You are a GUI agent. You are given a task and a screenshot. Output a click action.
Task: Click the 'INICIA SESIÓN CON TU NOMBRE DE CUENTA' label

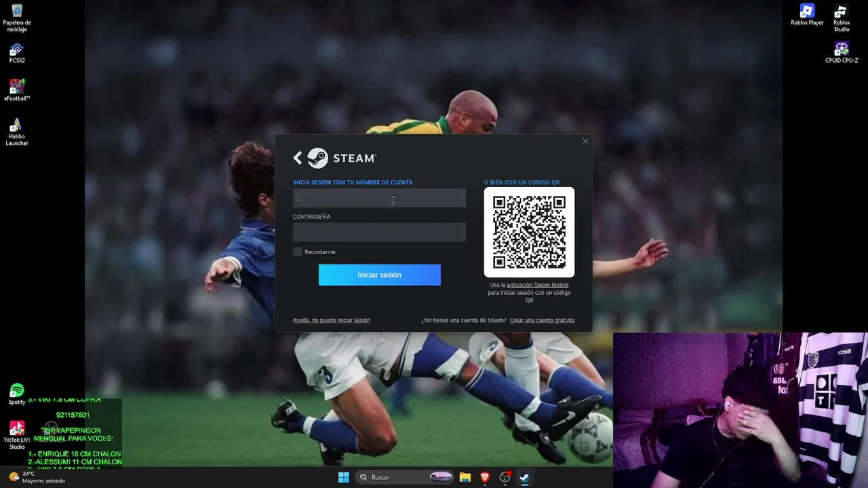point(353,182)
